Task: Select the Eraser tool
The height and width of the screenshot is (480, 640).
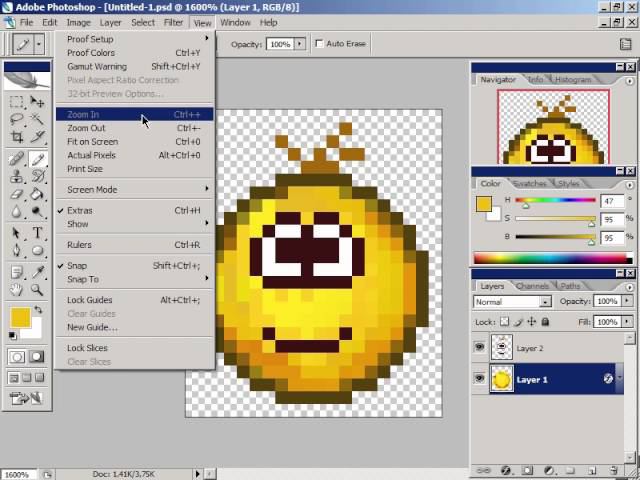Action: coord(17,194)
